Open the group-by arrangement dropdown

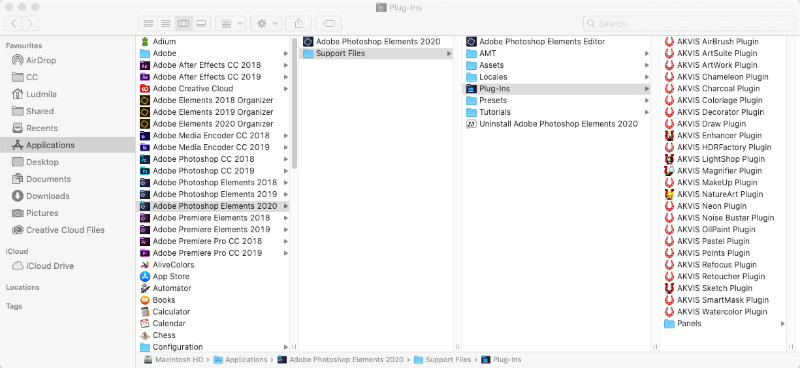pyautogui.click(x=231, y=23)
